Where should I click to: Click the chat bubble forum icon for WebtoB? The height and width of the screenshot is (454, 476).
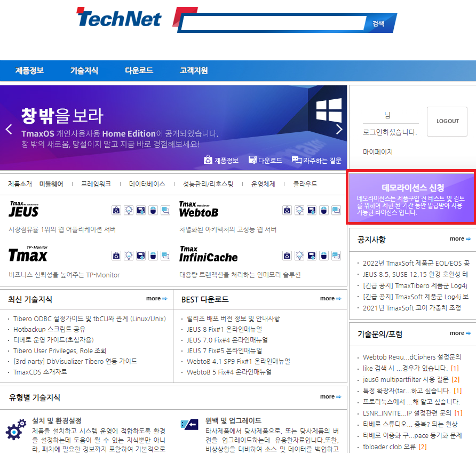336,210
